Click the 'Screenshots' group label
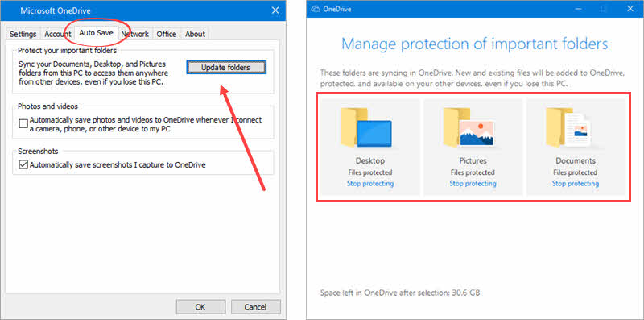 [x=38, y=152]
